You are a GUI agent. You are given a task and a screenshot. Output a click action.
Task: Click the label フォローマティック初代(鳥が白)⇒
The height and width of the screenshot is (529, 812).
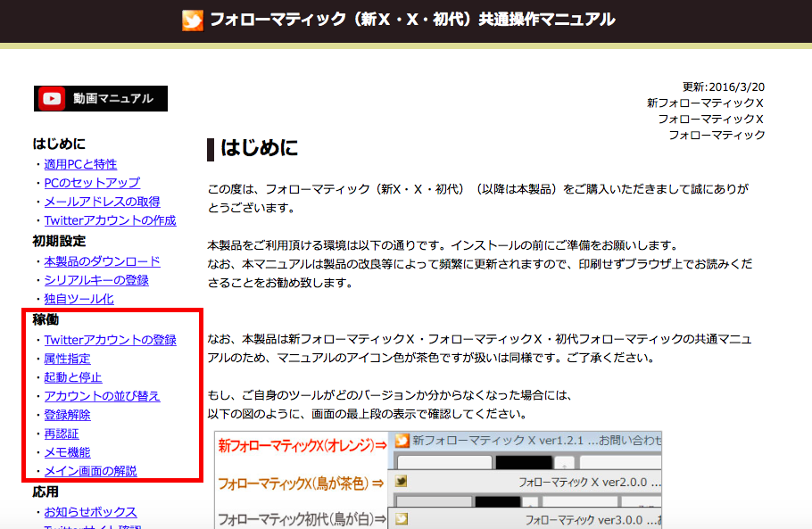(x=302, y=518)
